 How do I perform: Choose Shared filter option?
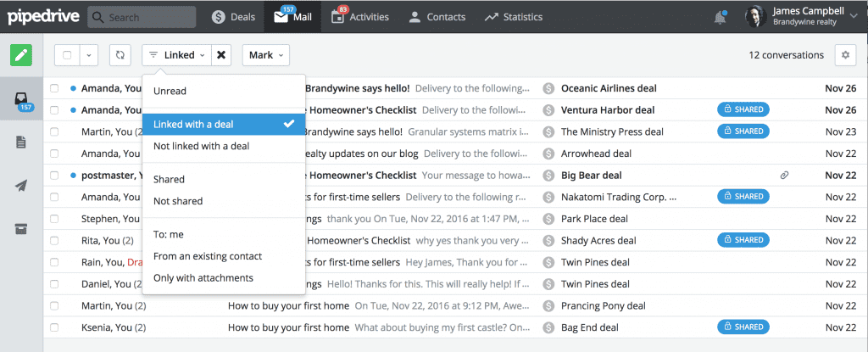[224, 180]
